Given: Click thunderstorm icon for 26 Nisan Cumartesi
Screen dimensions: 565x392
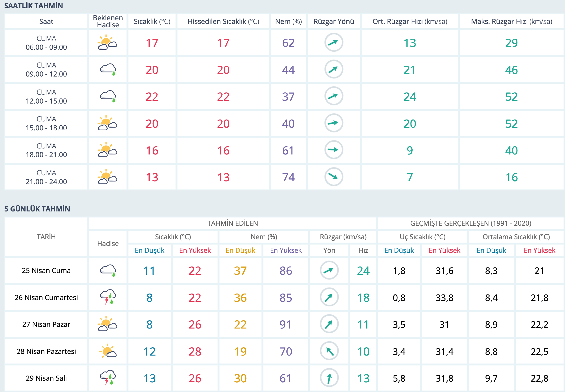Looking at the screenshot, I should [x=108, y=297].
